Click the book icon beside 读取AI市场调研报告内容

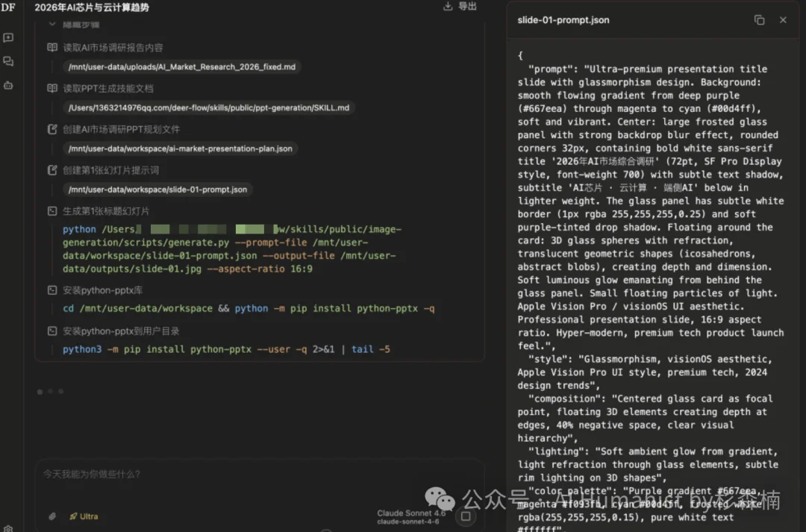pos(52,47)
